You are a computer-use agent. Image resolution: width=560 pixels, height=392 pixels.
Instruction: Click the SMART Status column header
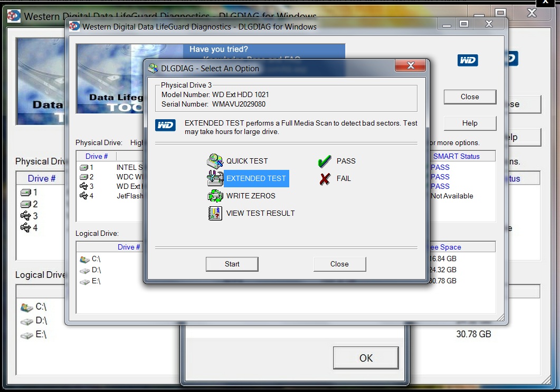[456, 156]
